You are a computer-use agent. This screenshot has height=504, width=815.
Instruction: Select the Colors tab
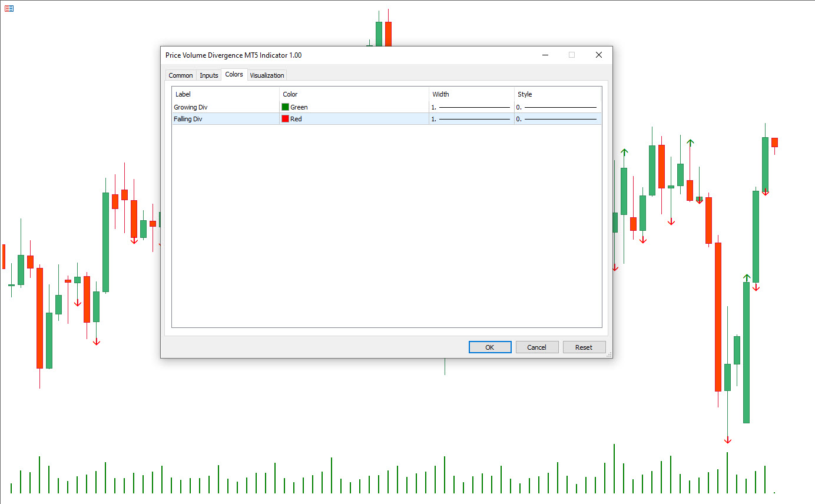[x=234, y=74]
